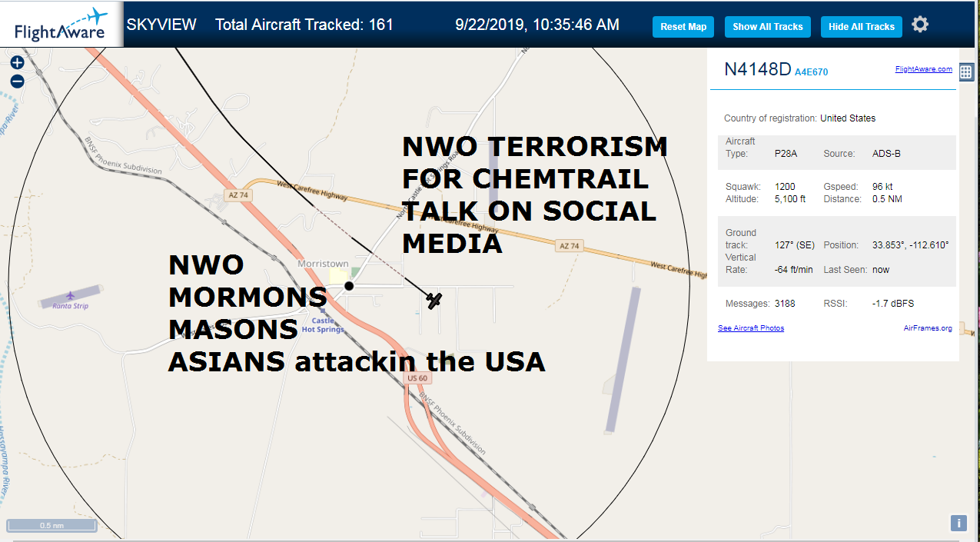The image size is (980, 542).
Task: Reset the map view
Action: pyautogui.click(x=683, y=27)
